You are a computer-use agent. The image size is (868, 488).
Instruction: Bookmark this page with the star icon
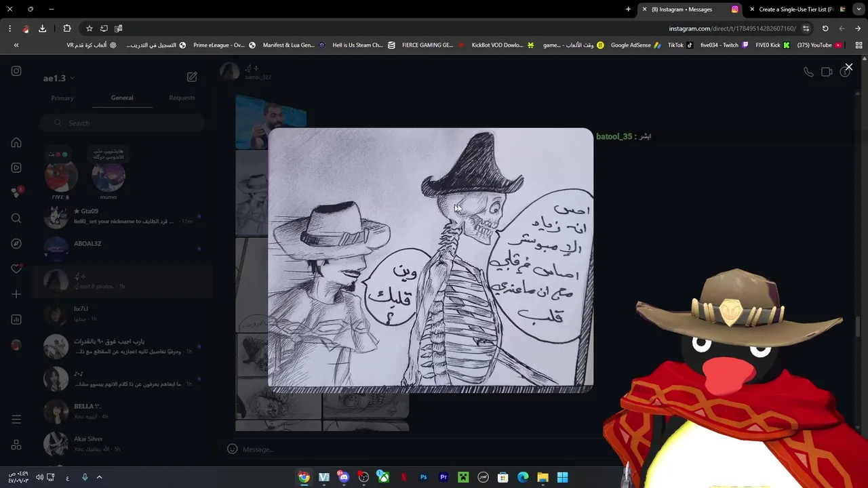point(89,28)
